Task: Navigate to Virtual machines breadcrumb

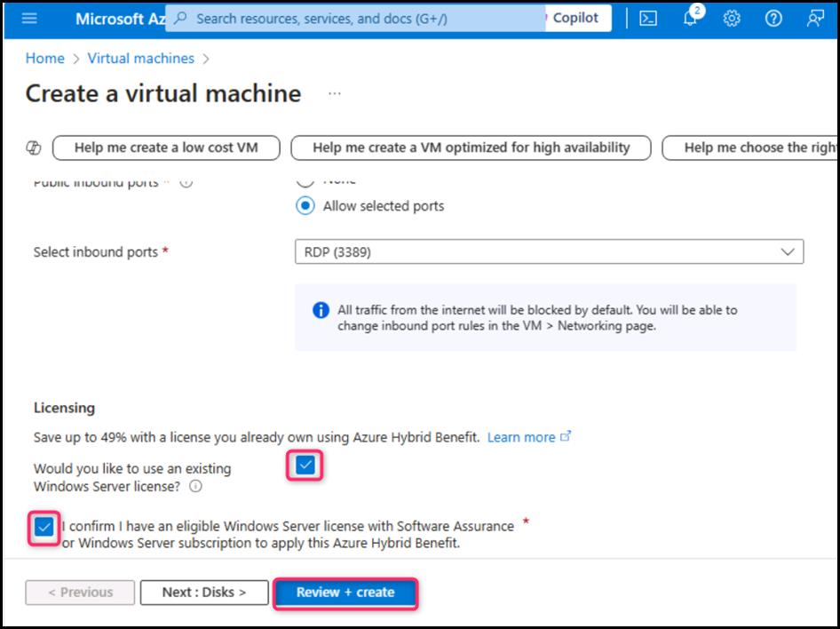Action: tap(140, 59)
